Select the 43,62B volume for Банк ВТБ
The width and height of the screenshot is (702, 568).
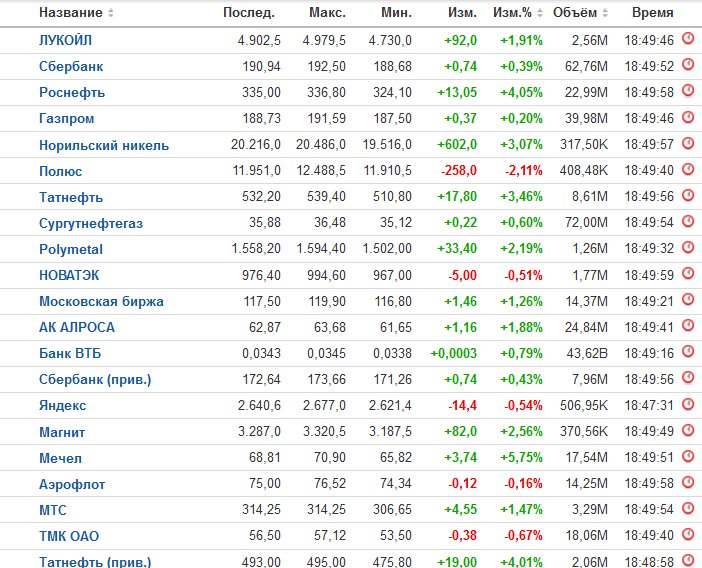tap(587, 354)
